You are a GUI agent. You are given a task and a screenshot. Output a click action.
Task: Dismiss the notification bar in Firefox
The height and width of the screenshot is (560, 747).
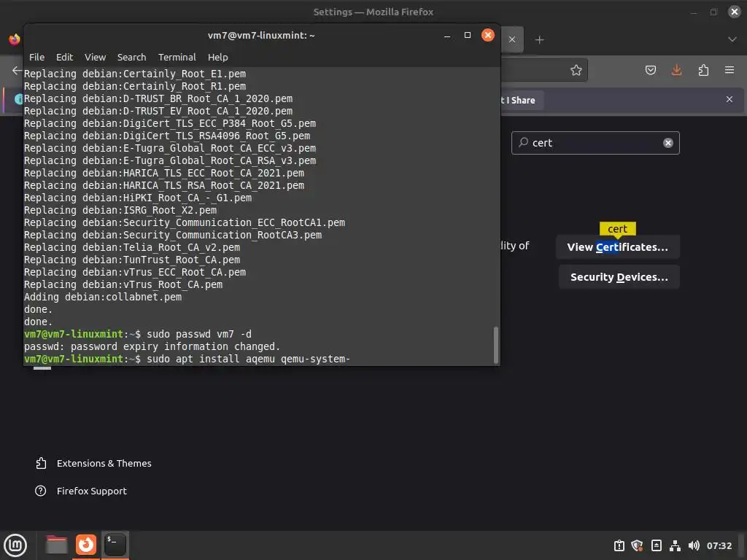[x=729, y=99]
